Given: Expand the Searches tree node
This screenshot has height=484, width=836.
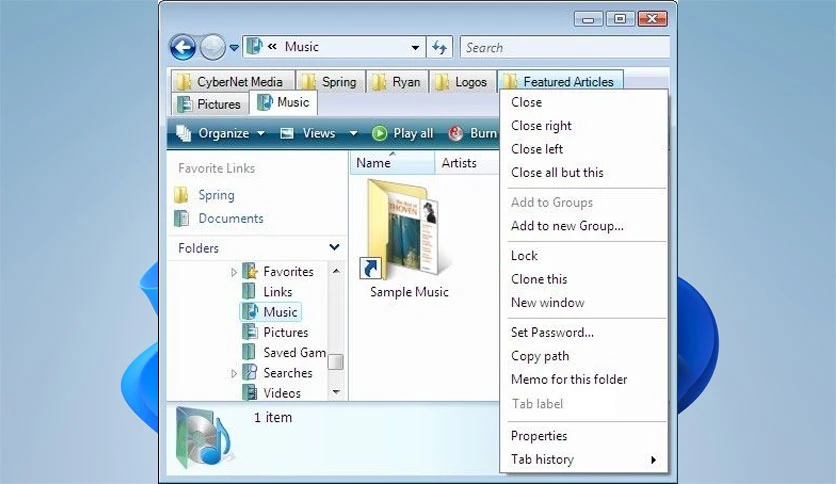Looking at the screenshot, I should 234,374.
